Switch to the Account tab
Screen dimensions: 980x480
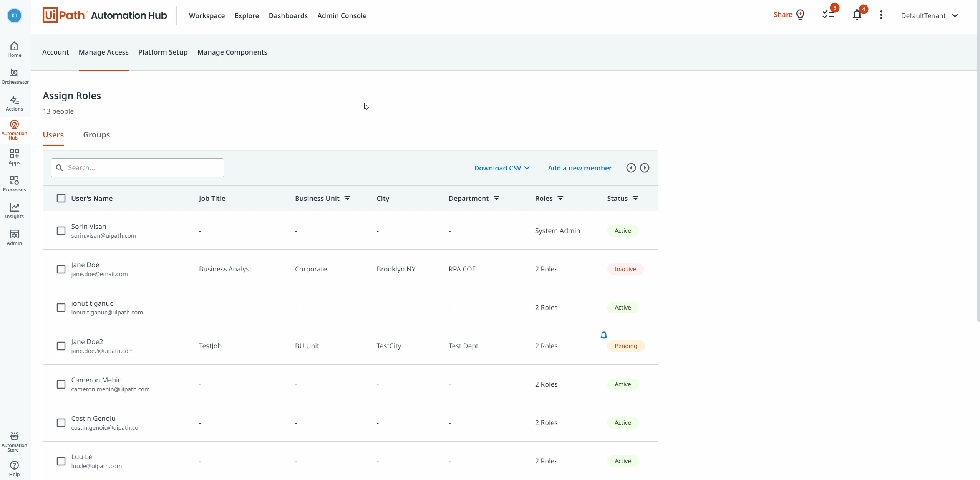55,52
